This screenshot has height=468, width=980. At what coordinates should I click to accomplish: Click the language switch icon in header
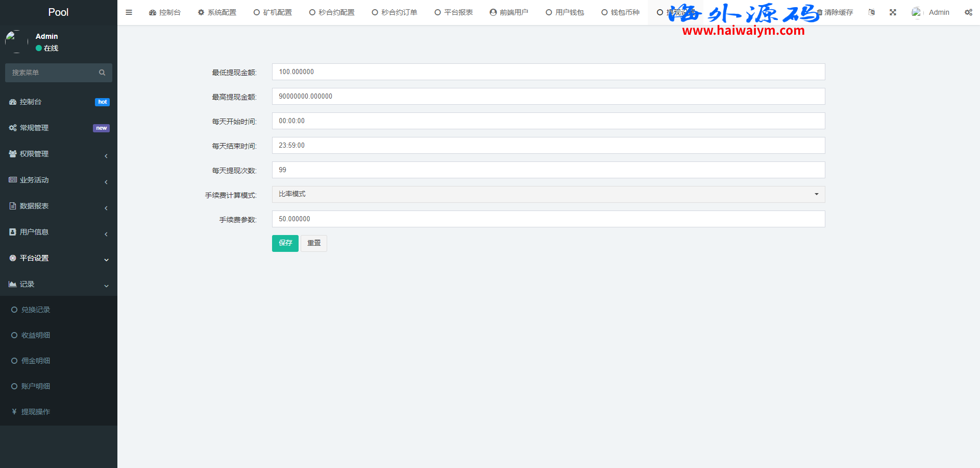[x=871, y=12]
